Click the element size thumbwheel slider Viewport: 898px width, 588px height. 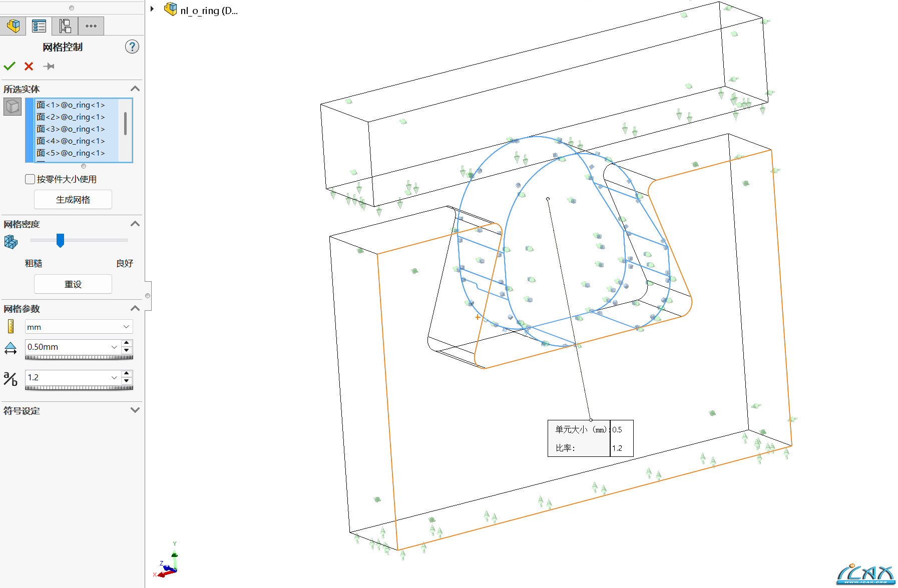pos(79,357)
